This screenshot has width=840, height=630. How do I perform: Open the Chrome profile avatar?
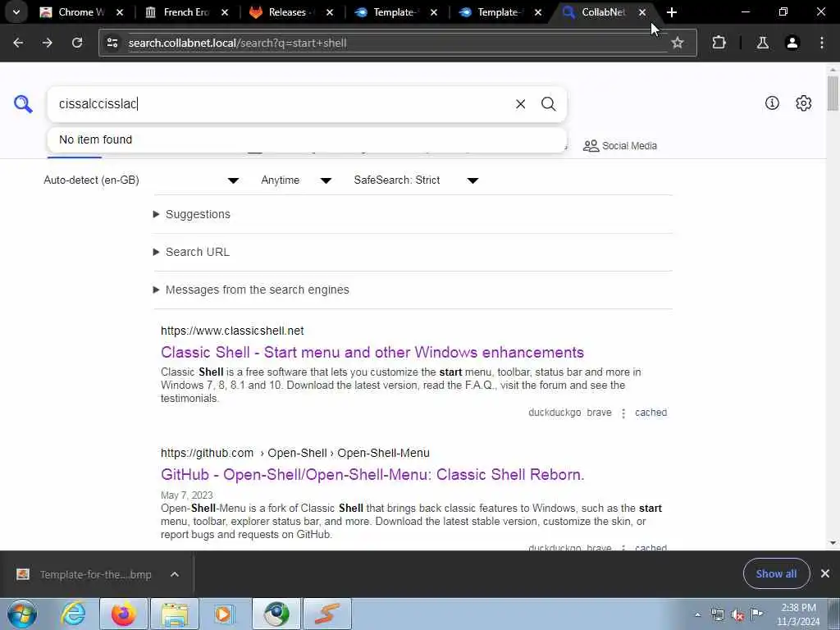coord(792,43)
